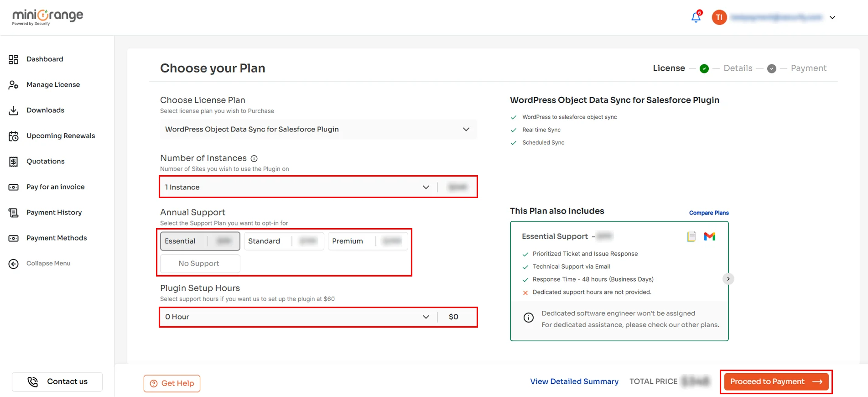The height and width of the screenshot is (397, 868).
Task: Click 'Prioritized Ticket and Issue Response' text
Action: pyautogui.click(x=585, y=254)
